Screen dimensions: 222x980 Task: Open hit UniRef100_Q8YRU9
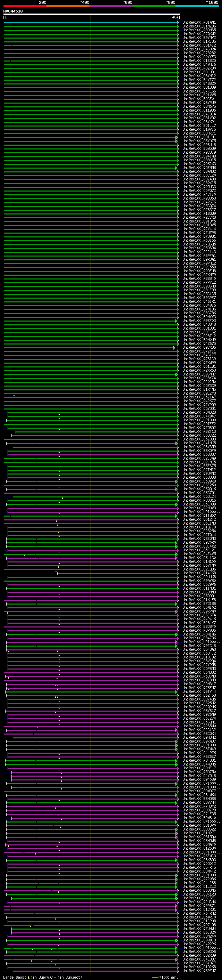(199, 103)
